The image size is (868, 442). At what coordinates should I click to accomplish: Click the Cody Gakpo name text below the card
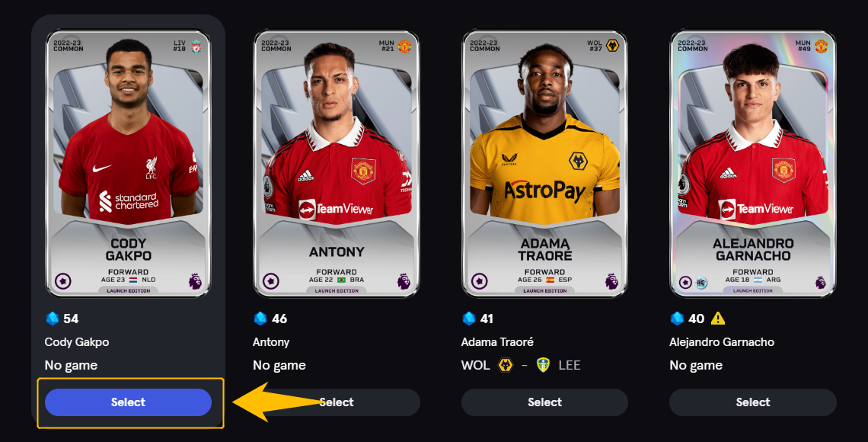point(77,342)
